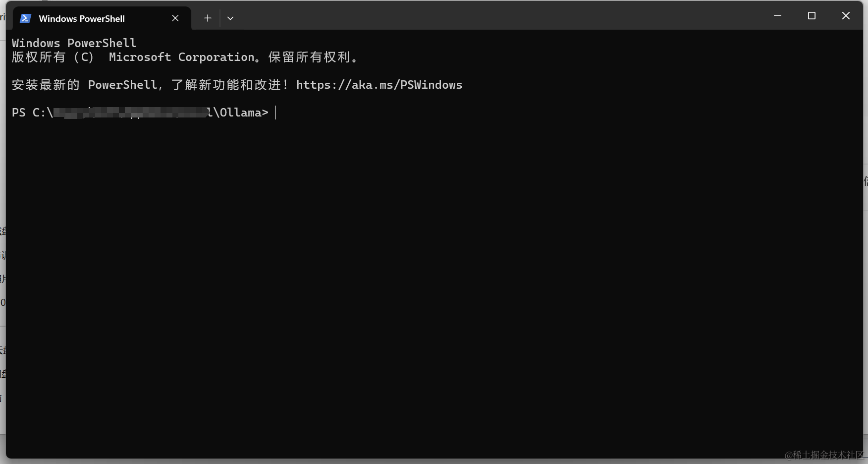Screen dimensions: 868x464
Task: Click the "Microsoft Corporation" copyright text
Action: click(181, 57)
